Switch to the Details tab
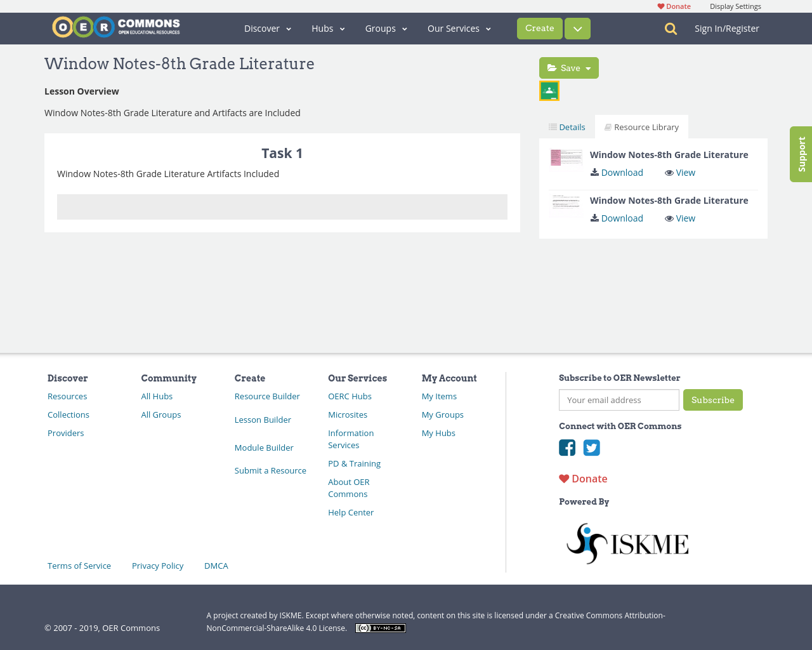The height and width of the screenshot is (650, 812). (566, 126)
